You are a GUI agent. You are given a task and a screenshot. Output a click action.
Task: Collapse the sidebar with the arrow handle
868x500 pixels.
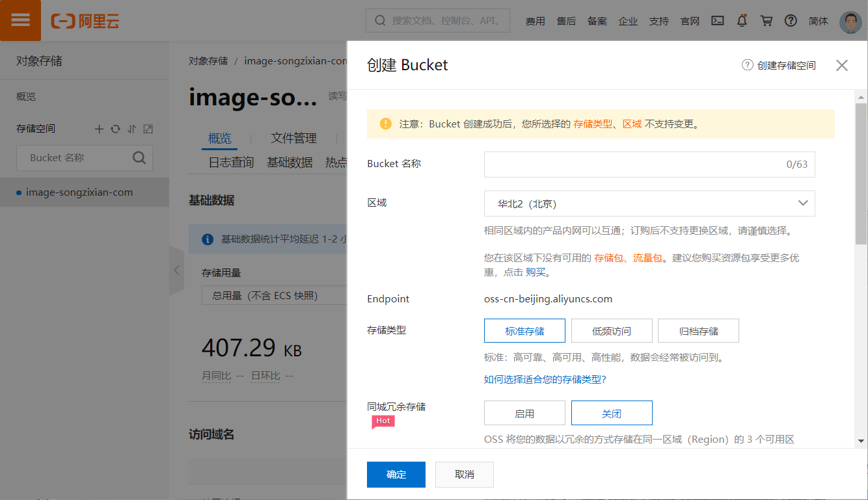[x=176, y=270]
